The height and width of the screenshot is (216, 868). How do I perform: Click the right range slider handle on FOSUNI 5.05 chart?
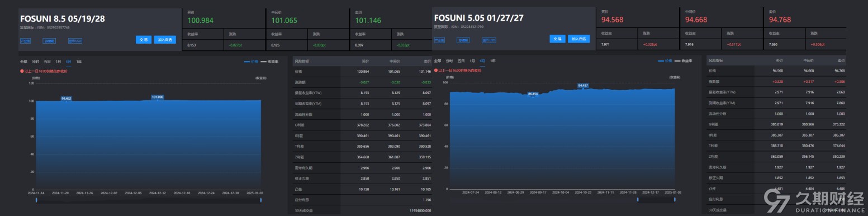(674, 199)
